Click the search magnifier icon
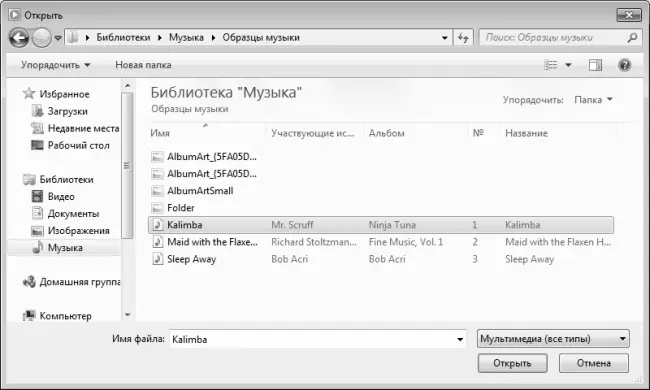The width and height of the screenshot is (650, 390). (632, 38)
